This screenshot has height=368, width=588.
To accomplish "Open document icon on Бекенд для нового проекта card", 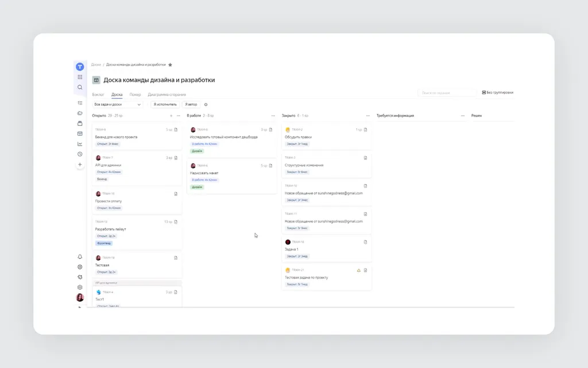I will pyautogui.click(x=176, y=129).
